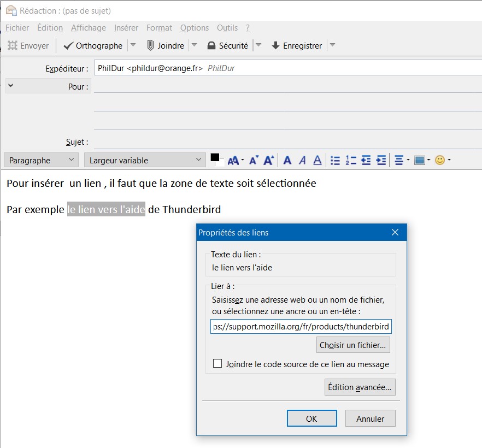Increase the text indent
The width and height of the screenshot is (482, 448).
(381, 161)
